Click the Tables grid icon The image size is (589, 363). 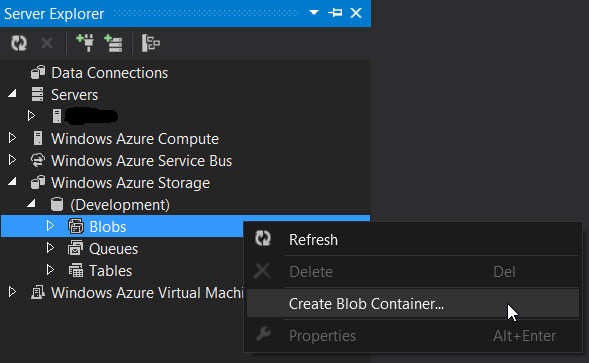[x=76, y=271]
